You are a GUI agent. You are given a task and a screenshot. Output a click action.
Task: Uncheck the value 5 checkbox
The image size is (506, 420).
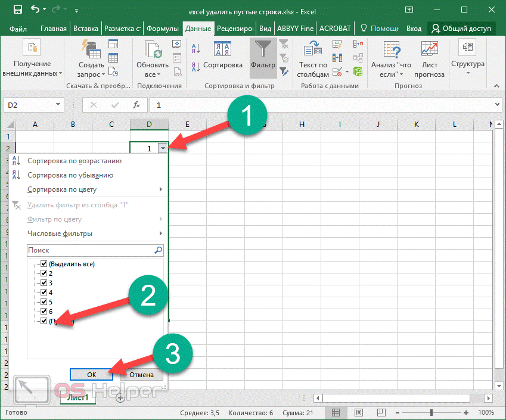click(44, 302)
